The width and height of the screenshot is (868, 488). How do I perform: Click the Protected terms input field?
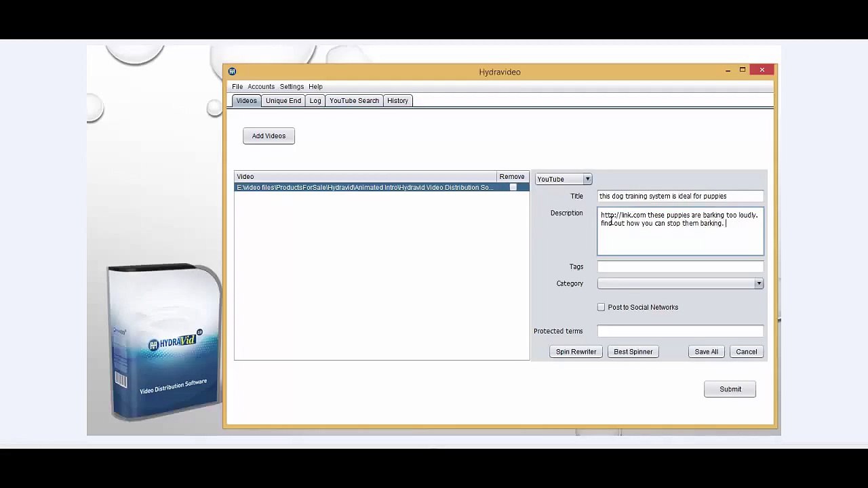[x=680, y=331]
